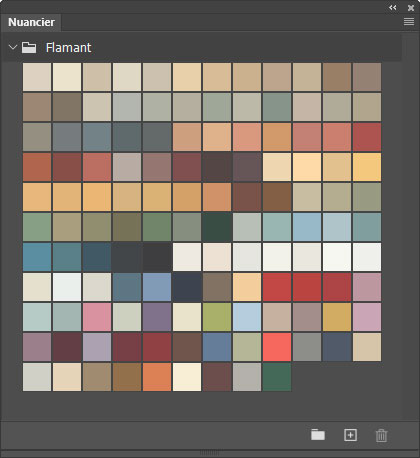The image size is (420, 458).
Task: Pick the orange swatch in the bottom row
Action: click(x=157, y=377)
